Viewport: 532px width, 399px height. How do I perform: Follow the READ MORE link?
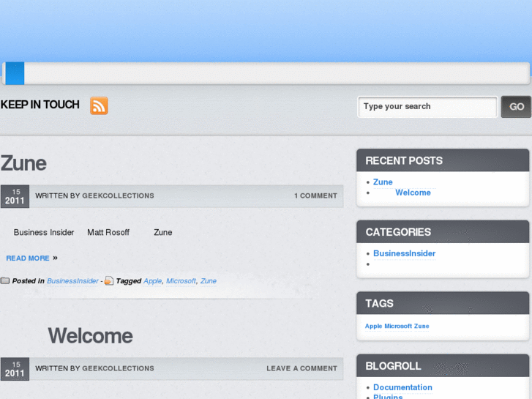pyautogui.click(x=28, y=258)
